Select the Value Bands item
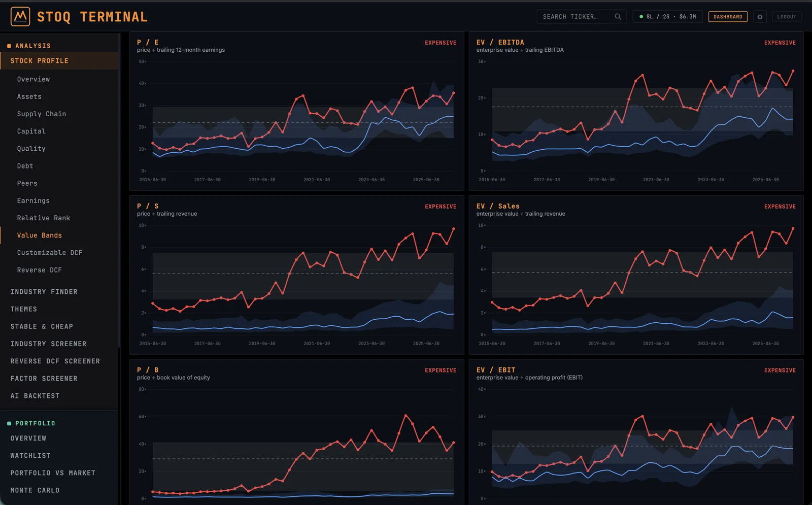The height and width of the screenshot is (505, 812). click(x=40, y=235)
